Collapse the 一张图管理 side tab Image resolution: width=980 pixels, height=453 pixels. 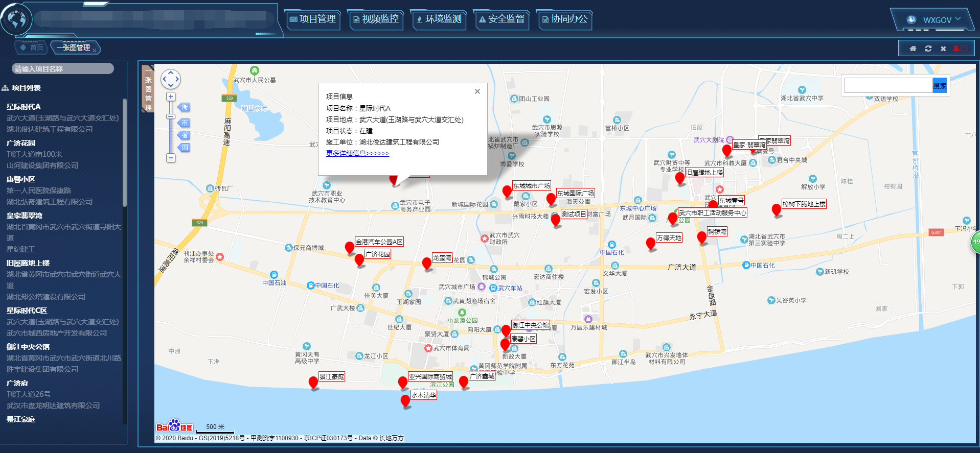click(148, 88)
